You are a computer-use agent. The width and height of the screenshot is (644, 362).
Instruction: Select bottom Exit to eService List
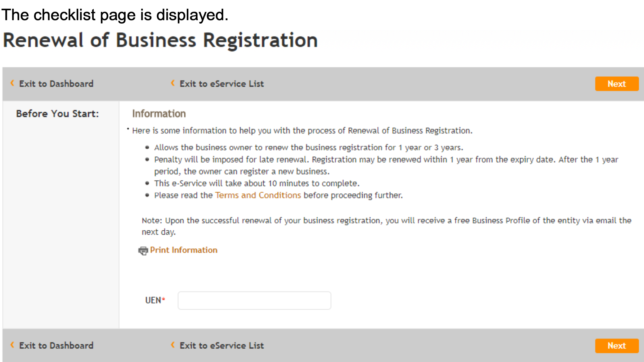221,345
